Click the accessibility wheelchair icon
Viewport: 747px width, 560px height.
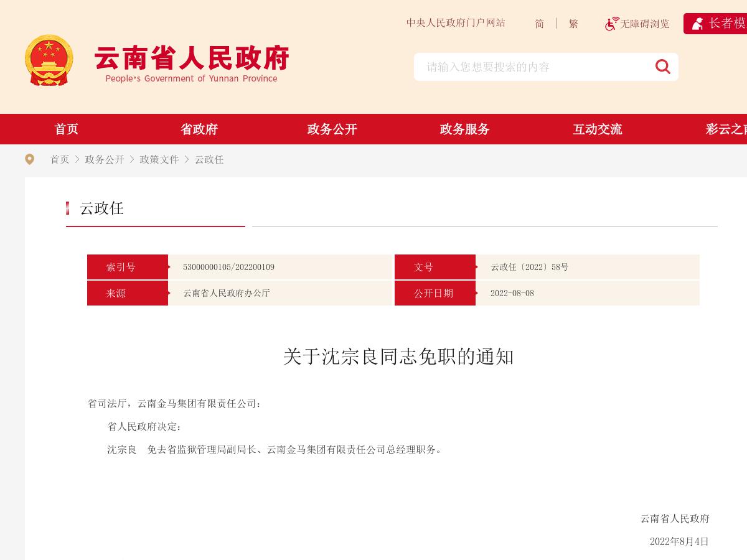tap(612, 24)
